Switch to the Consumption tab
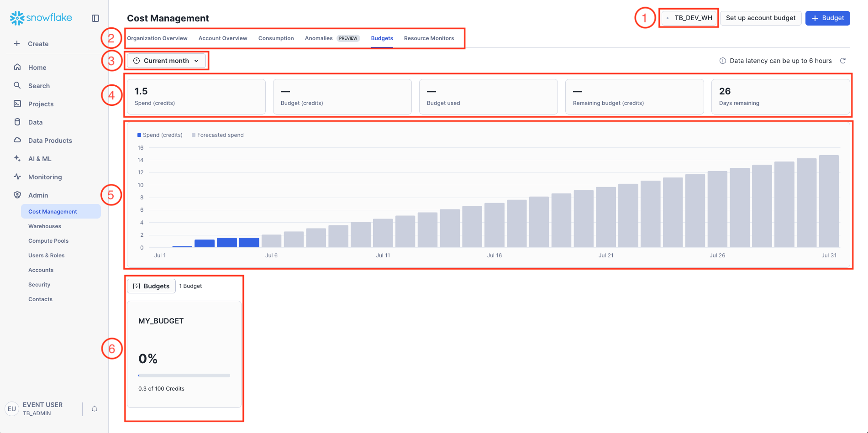The width and height of the screenshot is (868, 433). 276,38
